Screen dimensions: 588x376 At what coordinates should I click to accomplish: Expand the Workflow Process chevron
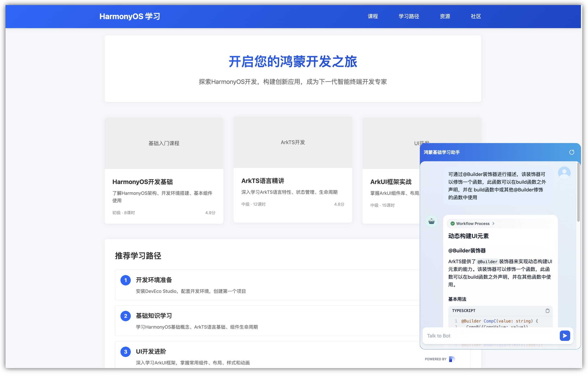click(494, 224)
